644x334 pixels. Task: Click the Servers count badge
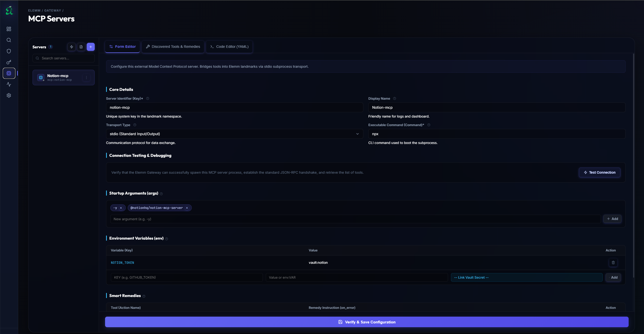[51, 47]
